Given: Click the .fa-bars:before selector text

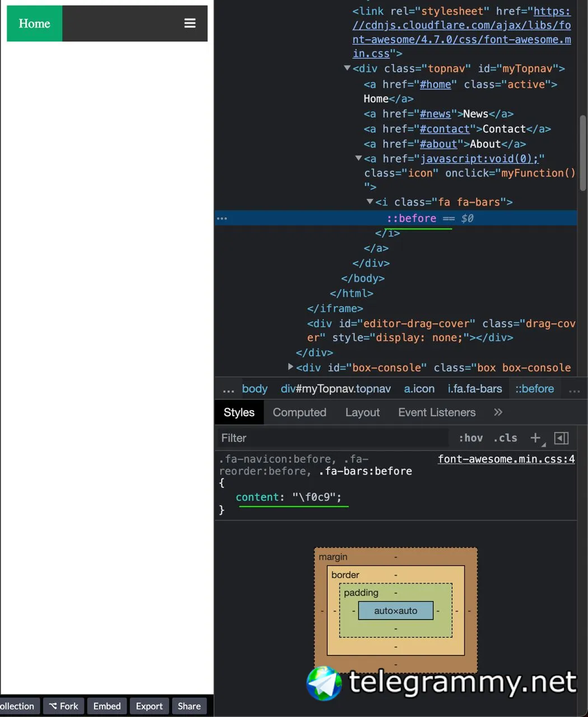Looking at the screenshot, I should (x=365, y=471).
